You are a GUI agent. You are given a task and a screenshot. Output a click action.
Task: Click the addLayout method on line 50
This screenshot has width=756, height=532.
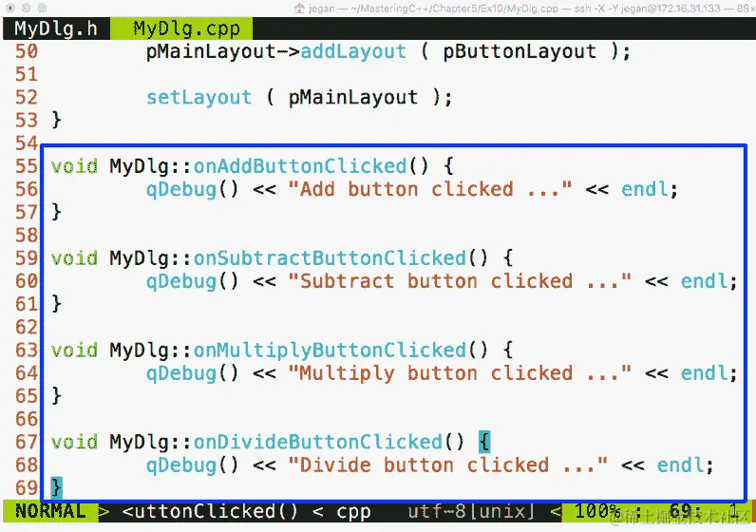point(353,51)
